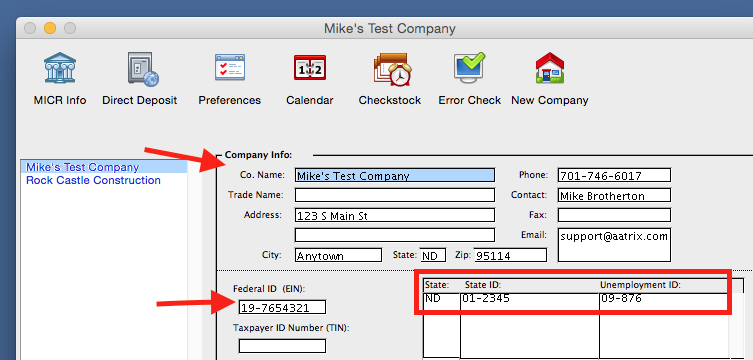This screenshot has width=753, height=360.
Task: Select Mike's Test Company in the list
Action: 104,167
